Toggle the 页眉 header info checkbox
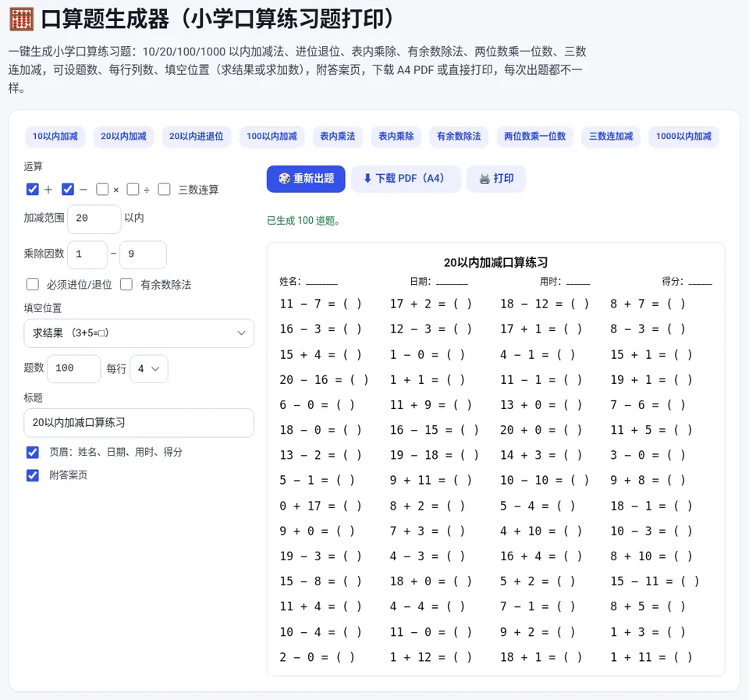Image resolution: width=749 pixels, height=700 pixels. pos(33,452)
